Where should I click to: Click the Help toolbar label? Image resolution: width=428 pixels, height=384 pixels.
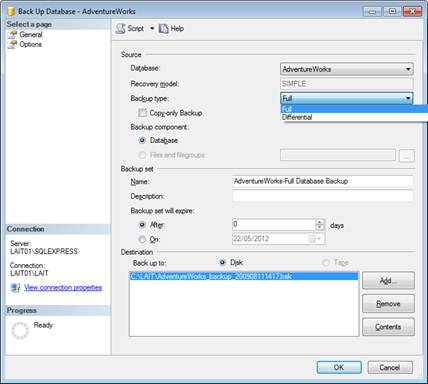click(x=177, y=29)
